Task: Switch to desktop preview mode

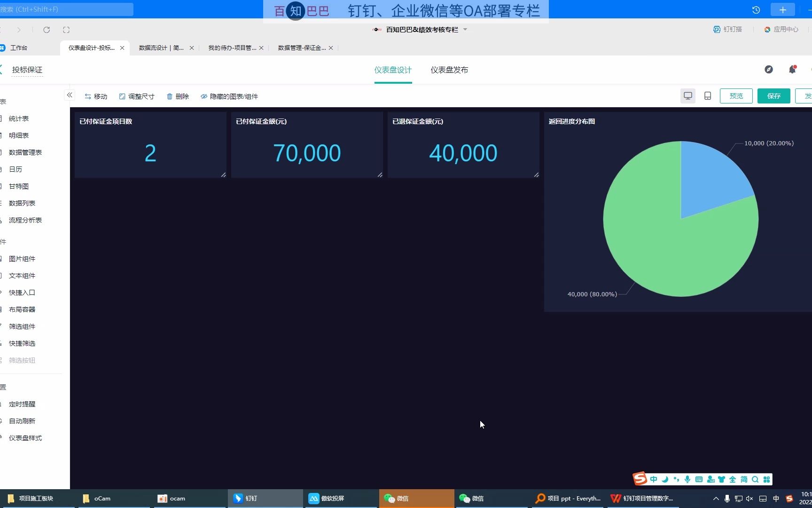Action: pos(688,96)
